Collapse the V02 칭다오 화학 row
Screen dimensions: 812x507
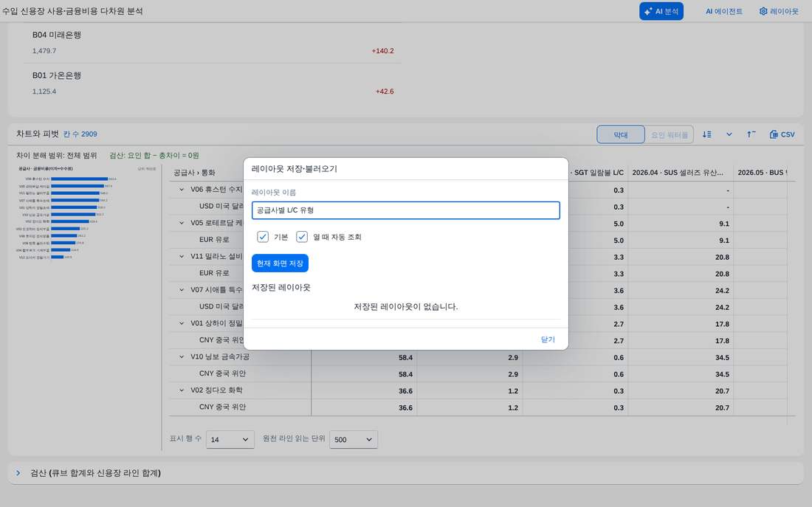[x=182, y=390]
